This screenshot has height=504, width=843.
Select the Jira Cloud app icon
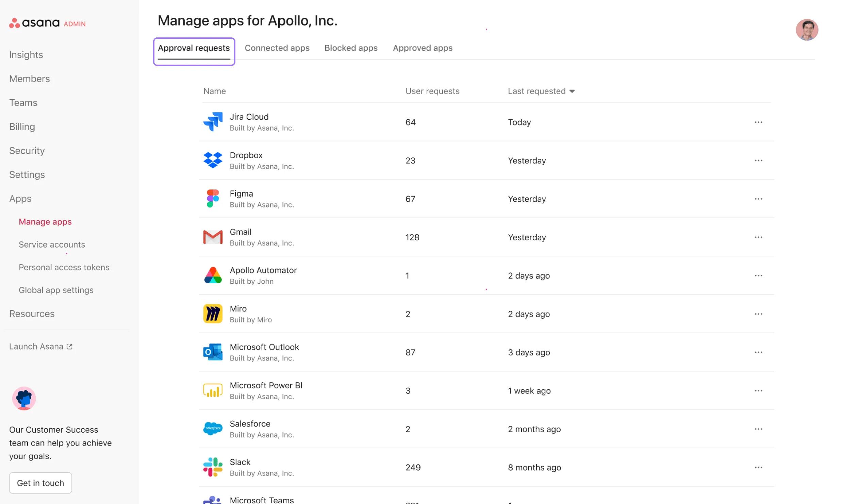point(213,122)
